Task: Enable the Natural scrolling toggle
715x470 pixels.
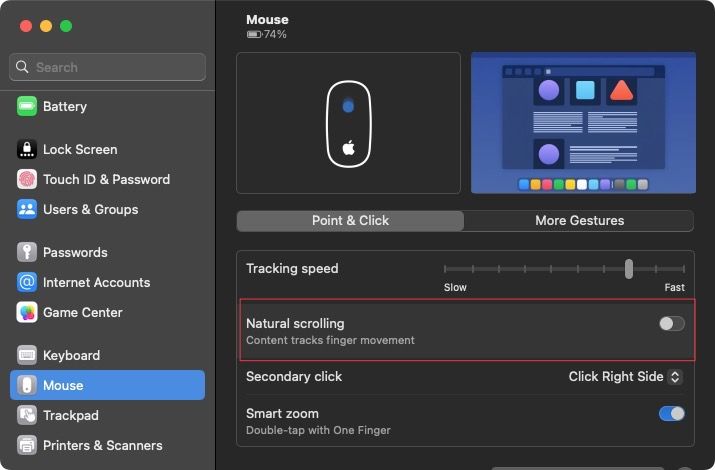Action: click(672, 324)
